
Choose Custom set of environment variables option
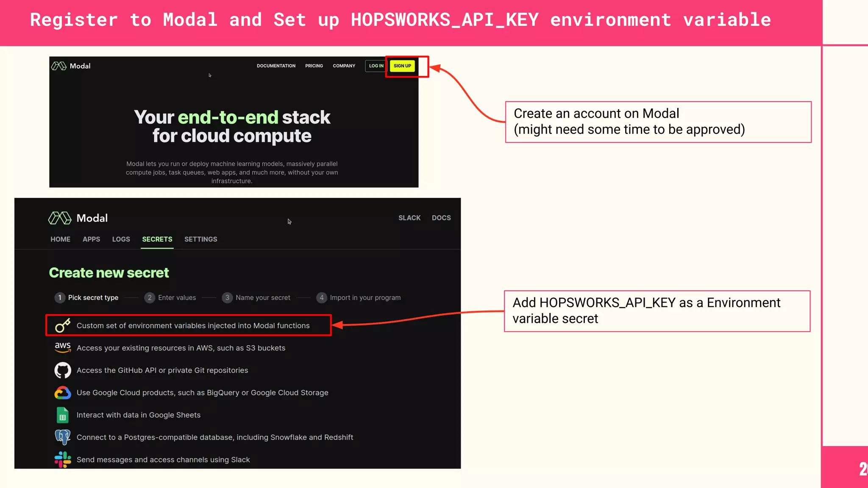pos(189,325)
